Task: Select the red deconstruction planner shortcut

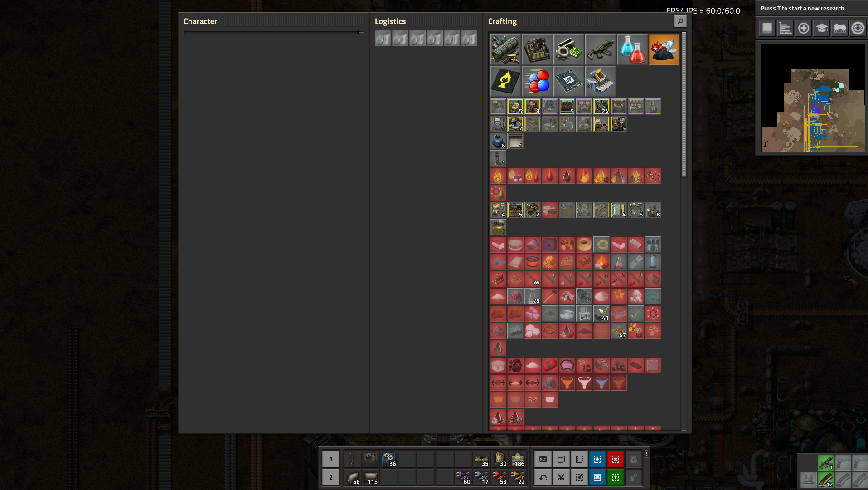Action: pyautogui.click(x=616, y=459)
